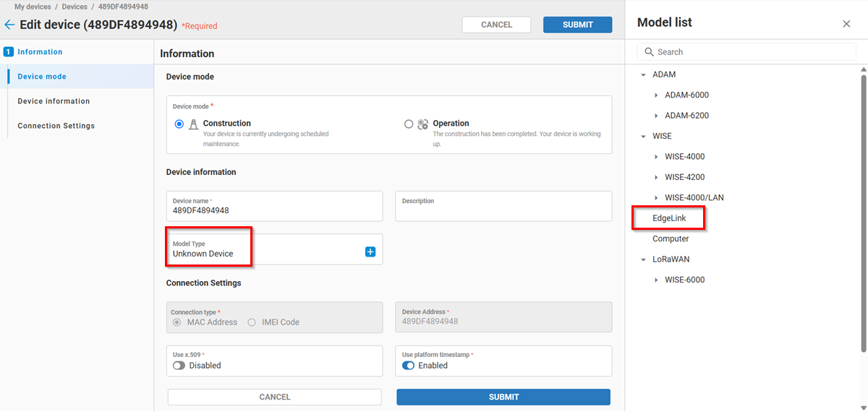Collapse the LoRaWAN model group
The height and width of the screenshot is (412, 868).
[643, 259]
